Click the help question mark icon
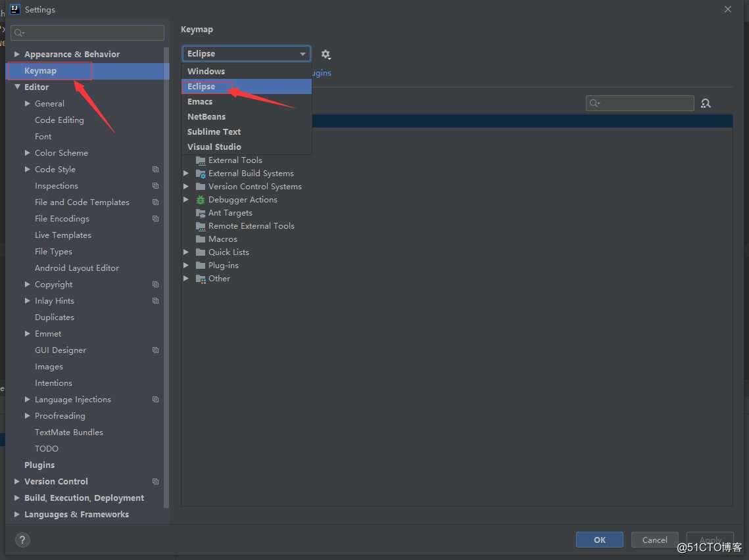The width and height of the screenshot is (749, 560). coord(22,540)
